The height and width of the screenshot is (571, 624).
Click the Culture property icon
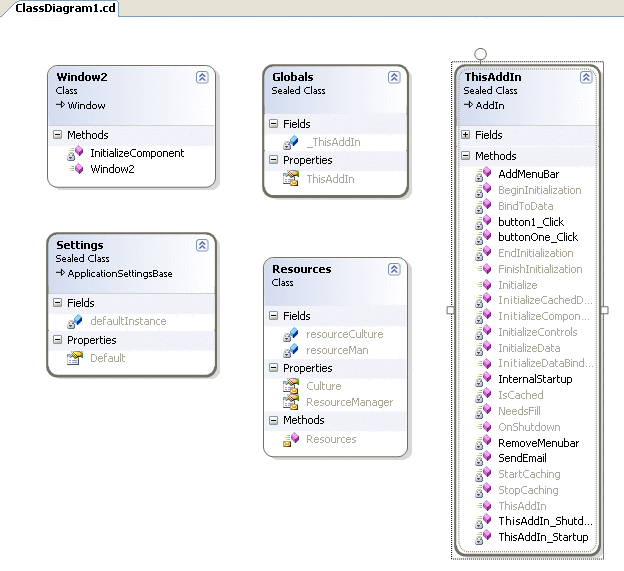[291, 386]
